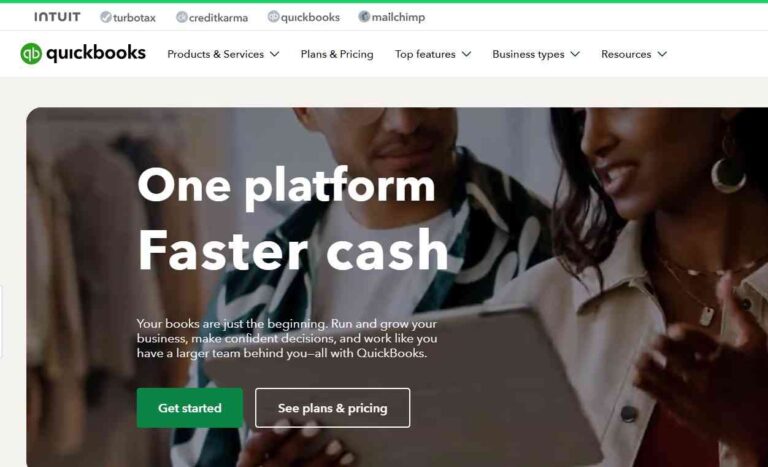Click the Mailchimp monkey icon

coord(364,17)
